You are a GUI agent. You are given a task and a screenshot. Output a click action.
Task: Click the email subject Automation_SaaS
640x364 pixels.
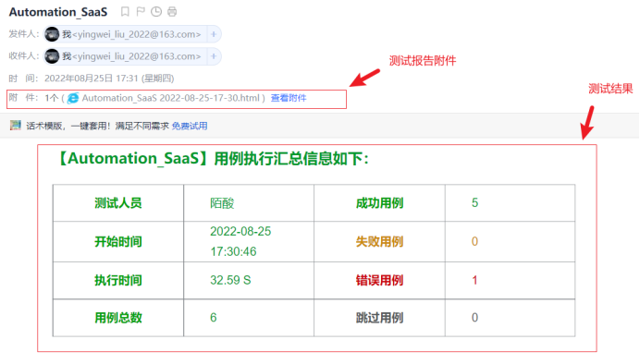point(58,12)
